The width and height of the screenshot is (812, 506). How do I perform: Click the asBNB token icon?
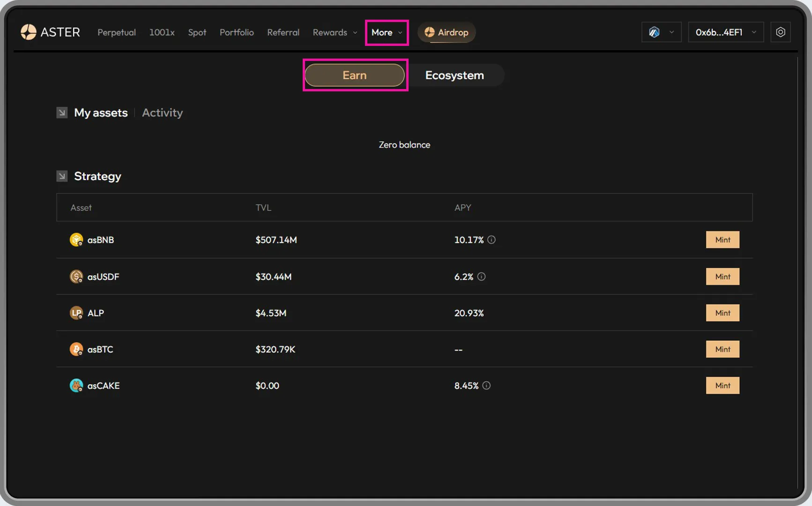[x=76, y=240]
